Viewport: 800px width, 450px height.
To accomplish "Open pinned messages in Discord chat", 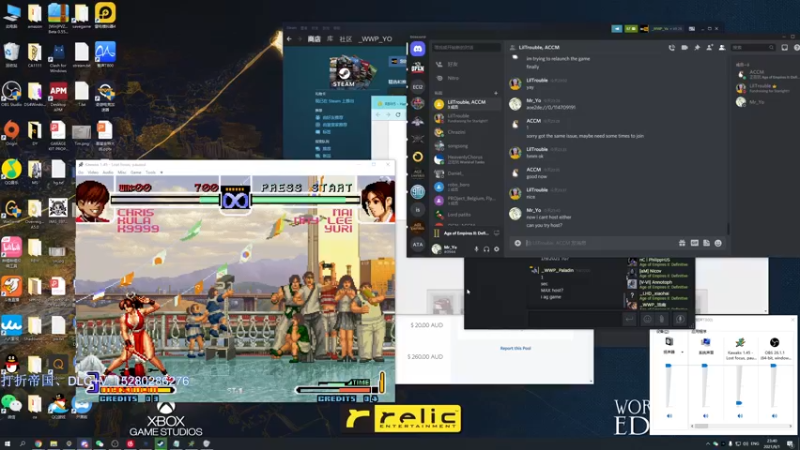I will click(697, 47).
